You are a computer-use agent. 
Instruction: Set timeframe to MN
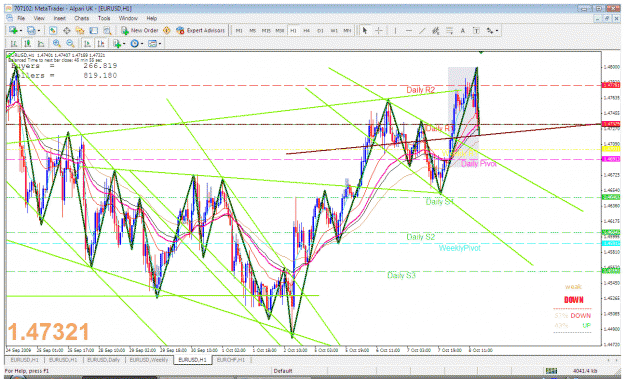click(x=347, y=31)
